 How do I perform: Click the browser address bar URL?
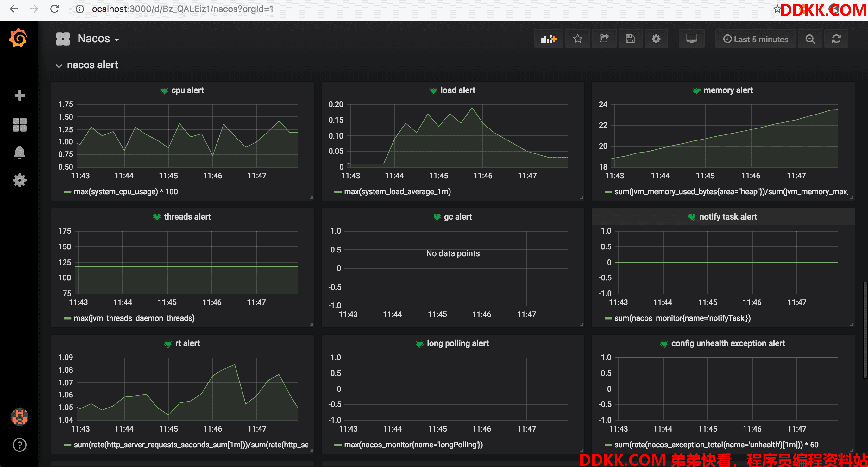[181, 9]
